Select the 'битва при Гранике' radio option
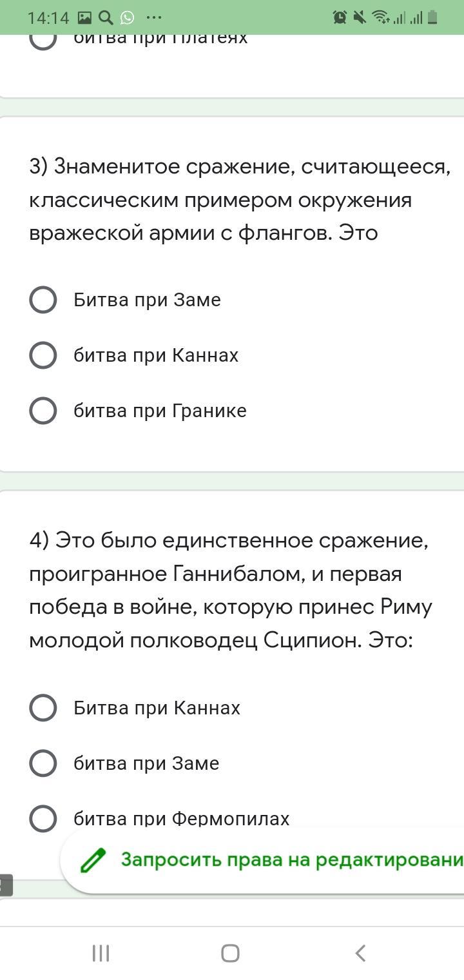 click(x=43, y=411)
